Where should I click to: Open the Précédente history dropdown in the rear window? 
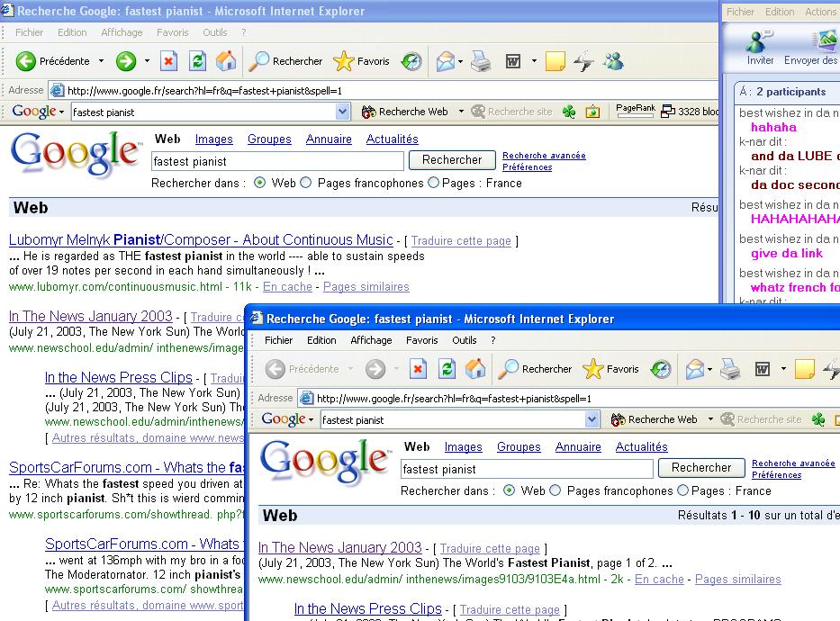101,61
